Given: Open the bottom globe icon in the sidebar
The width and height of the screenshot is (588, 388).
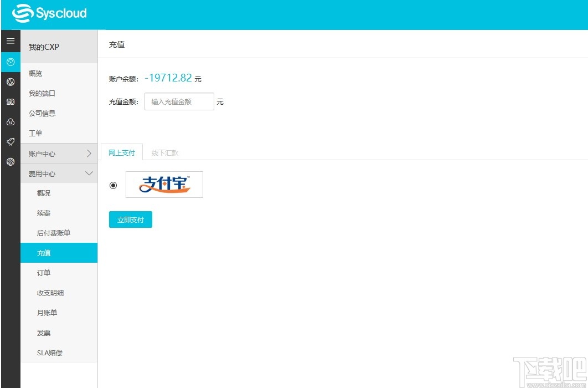Looking at the screenshot, I should pyautogui.click(x=10, y=161).
